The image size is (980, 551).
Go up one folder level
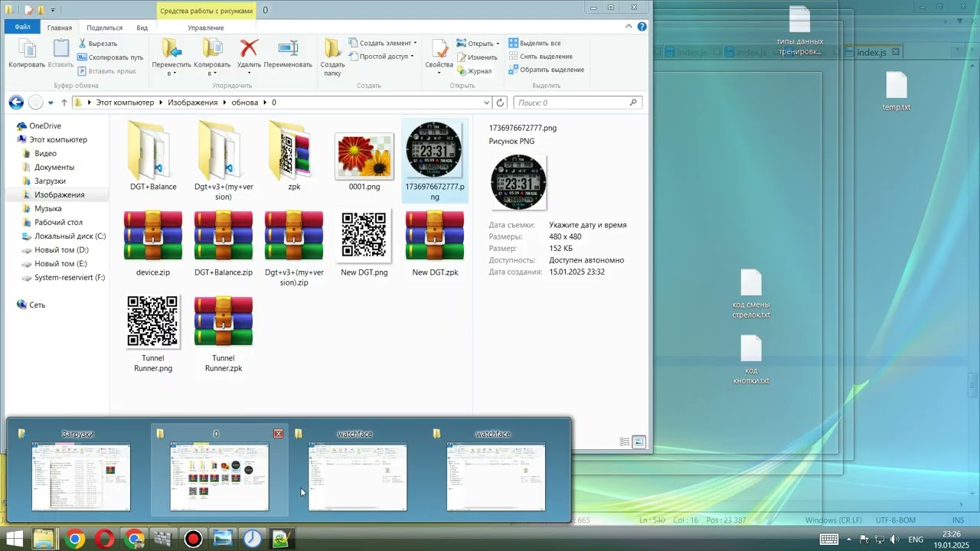[x=64, y=103]
